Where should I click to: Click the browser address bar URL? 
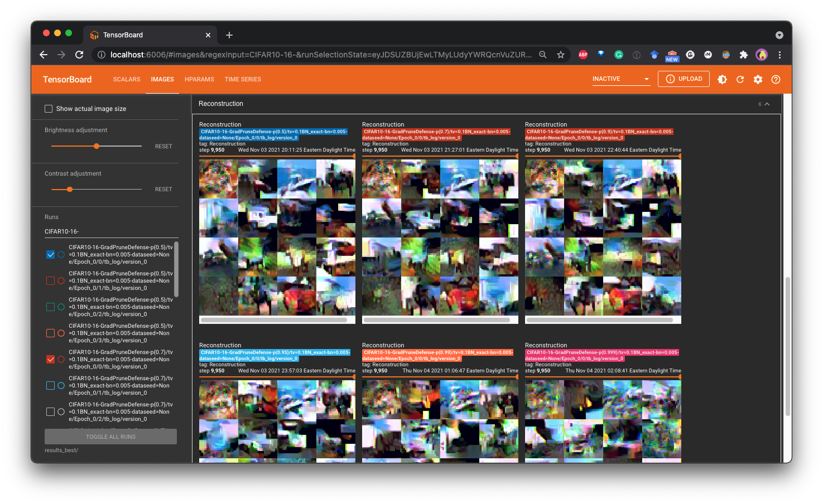point(321,55)
